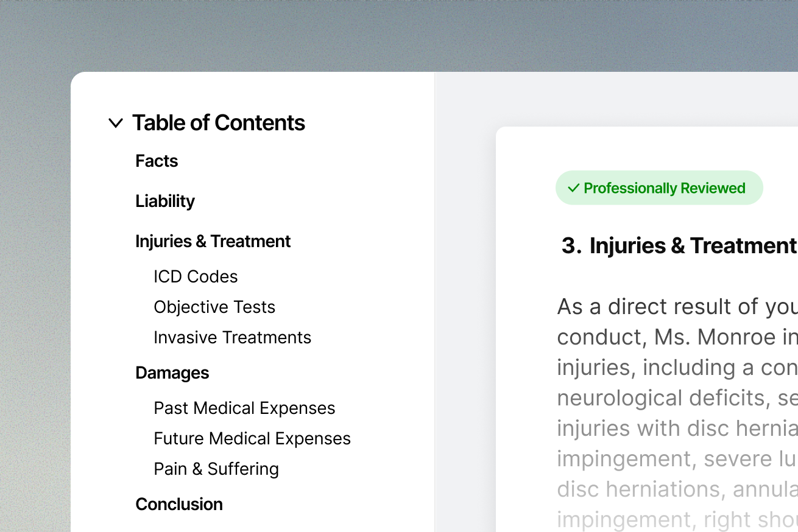Go to the Facts section
The image size is (798, 532).
157,161
